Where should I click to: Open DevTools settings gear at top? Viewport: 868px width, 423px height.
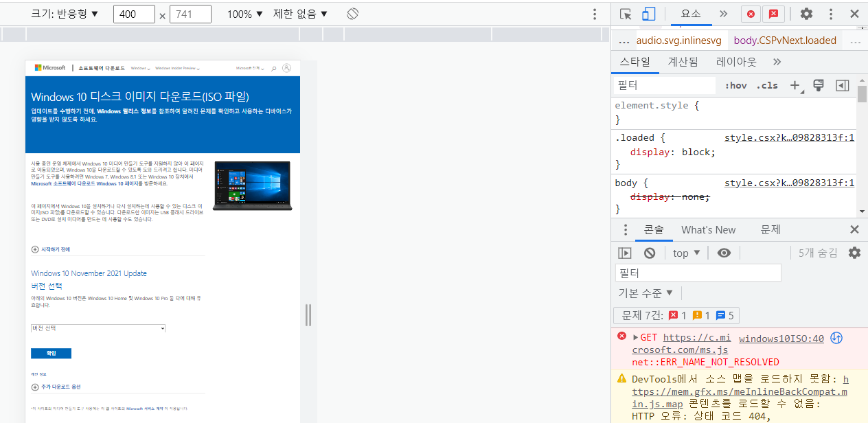coord(807,14)
